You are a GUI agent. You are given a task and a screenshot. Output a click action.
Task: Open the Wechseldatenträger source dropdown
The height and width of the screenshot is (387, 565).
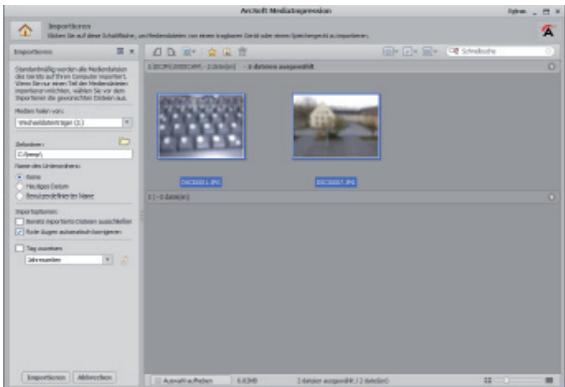tap(127, 123)
